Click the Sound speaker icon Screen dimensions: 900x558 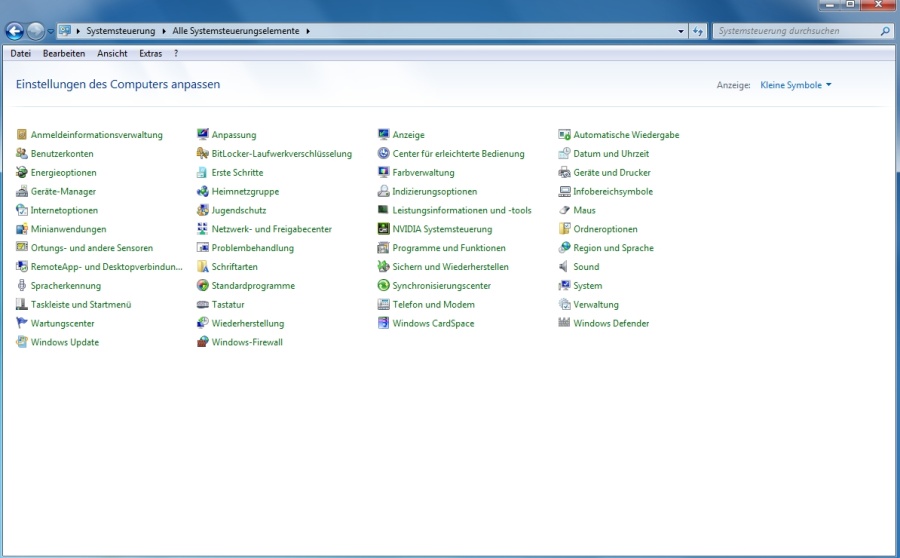pyautogui.click(x=564, y=267)
